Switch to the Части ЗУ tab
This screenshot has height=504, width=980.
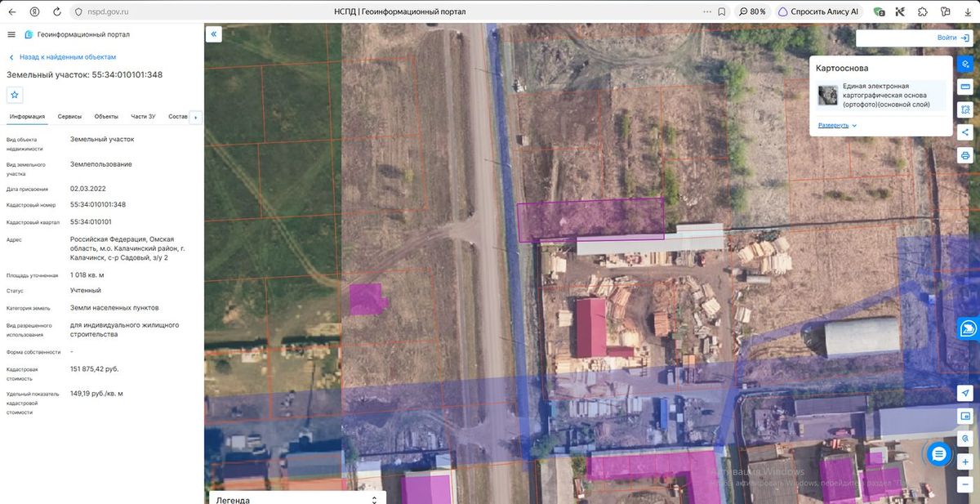tap(143, 117)
